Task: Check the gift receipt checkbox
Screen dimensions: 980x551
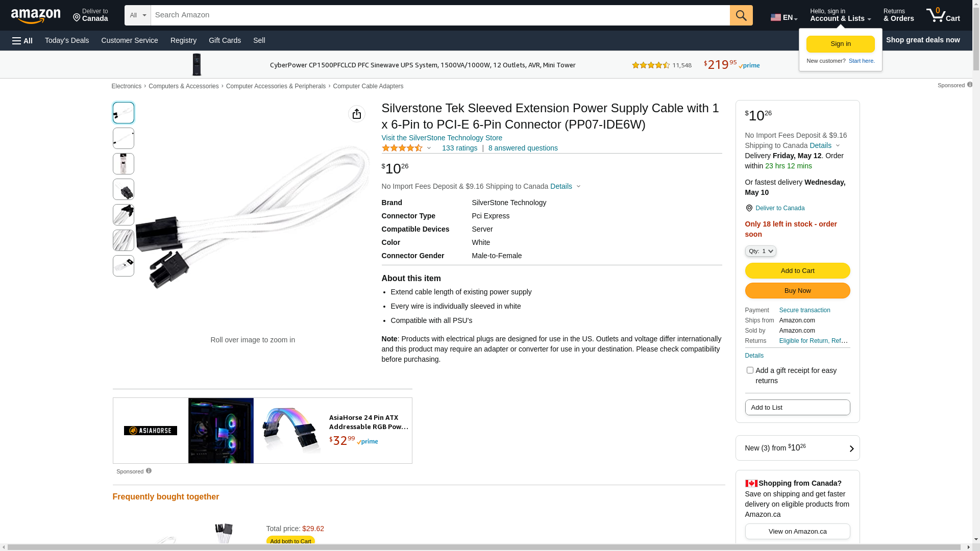Action: (750, 370)
